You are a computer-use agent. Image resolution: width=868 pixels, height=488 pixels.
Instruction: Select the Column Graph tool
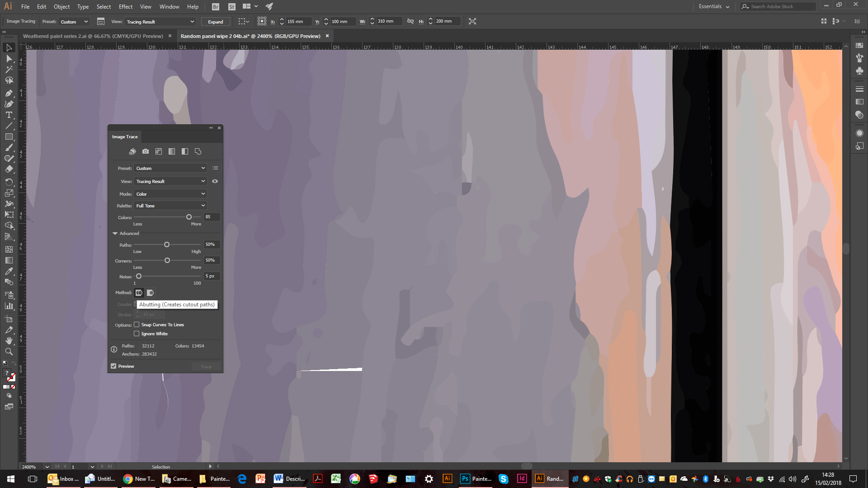coord(9,306)
